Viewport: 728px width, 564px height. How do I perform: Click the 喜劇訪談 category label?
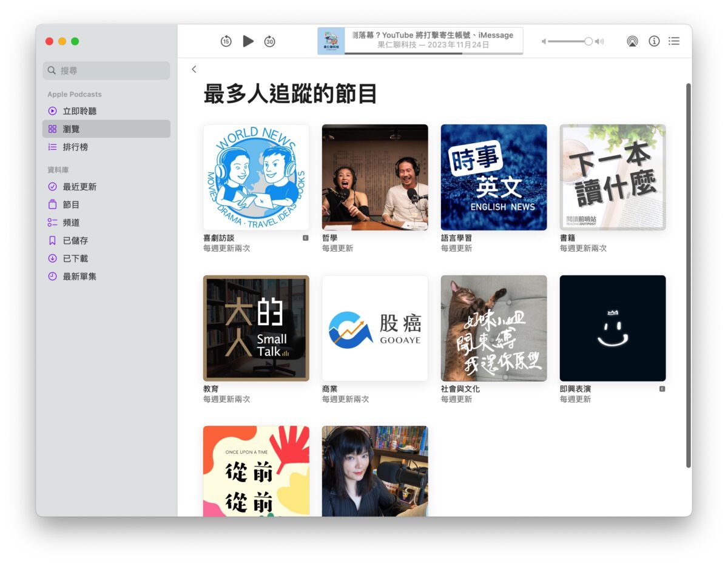point(218,238)
